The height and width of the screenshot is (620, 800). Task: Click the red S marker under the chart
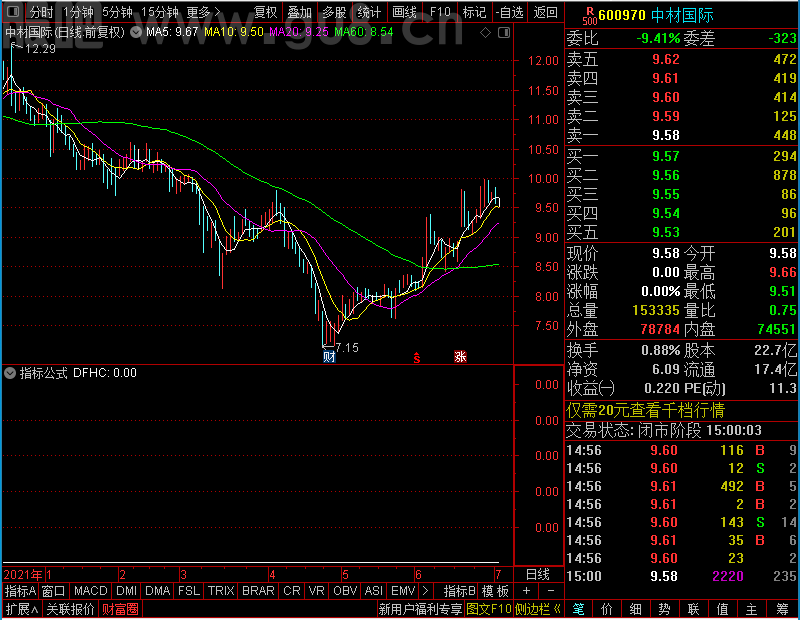pos(417,358)
